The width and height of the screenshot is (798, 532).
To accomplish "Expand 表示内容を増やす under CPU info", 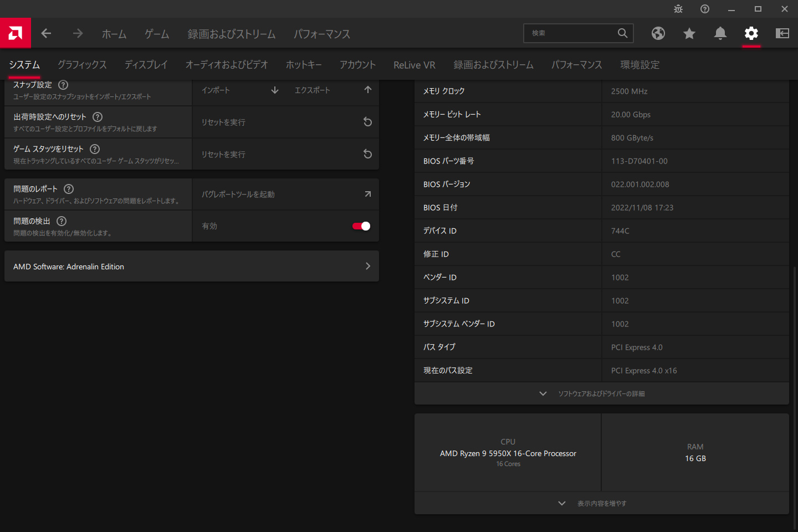I will point(601,503).
